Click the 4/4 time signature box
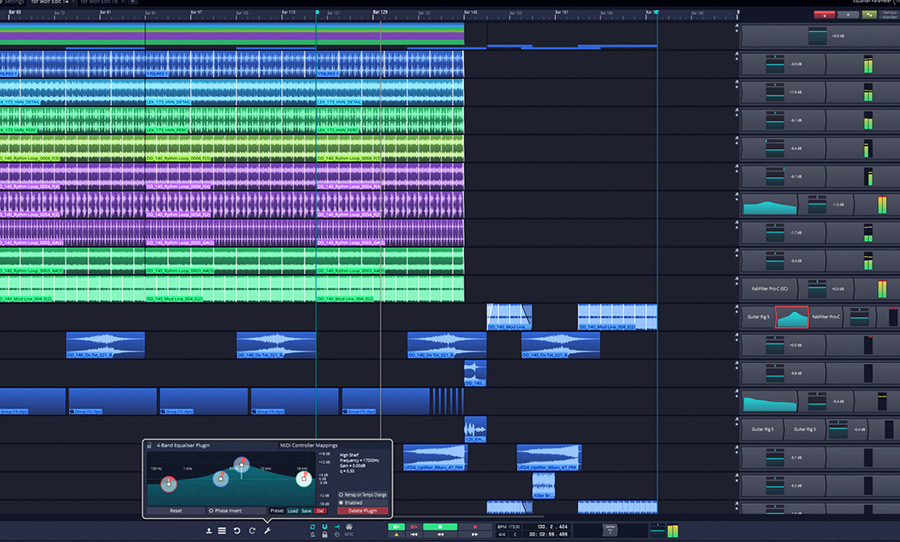The height and width of the screenshot is (542, 900). pyautogui.click(x=502, y=535)
